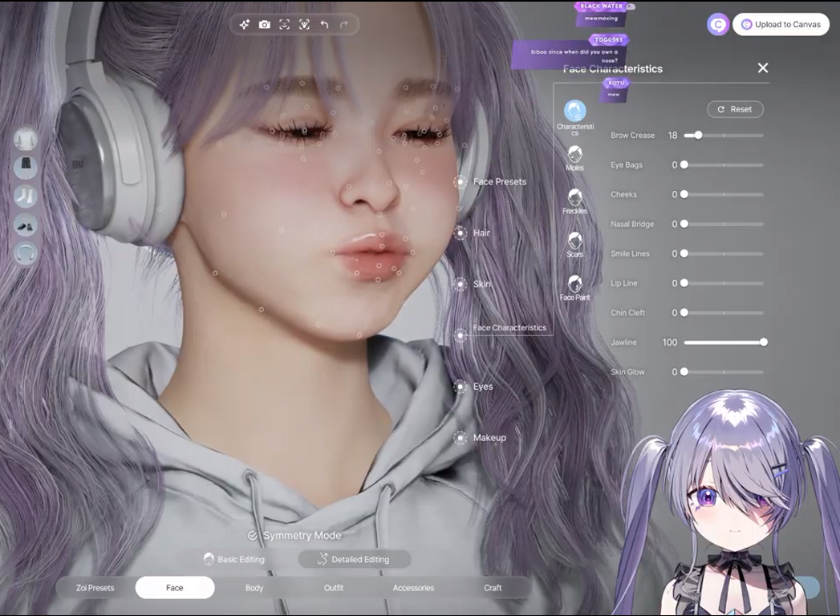Switch to Detailed Editing mode
Image resolution: width=840 pixels, height=616 pixels.
pyautogui.click(x=354, y=559)
